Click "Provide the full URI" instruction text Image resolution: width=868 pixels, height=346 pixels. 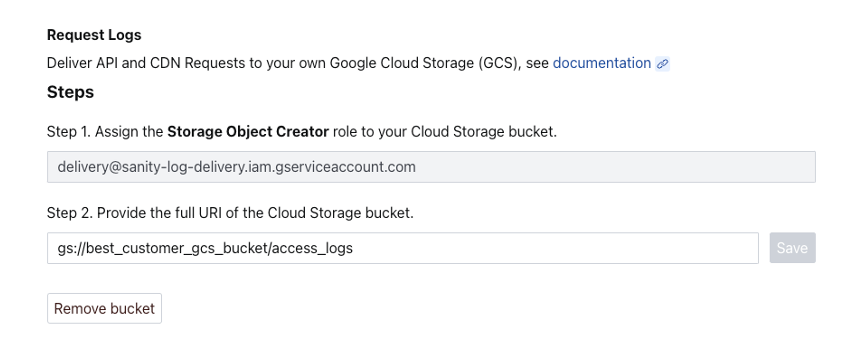[x=159, y=213]
